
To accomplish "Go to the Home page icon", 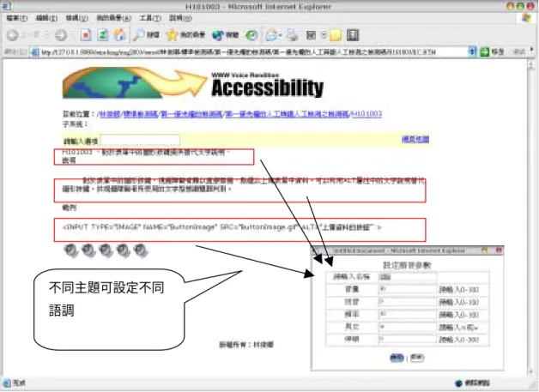I will click(x=119, y=35).
